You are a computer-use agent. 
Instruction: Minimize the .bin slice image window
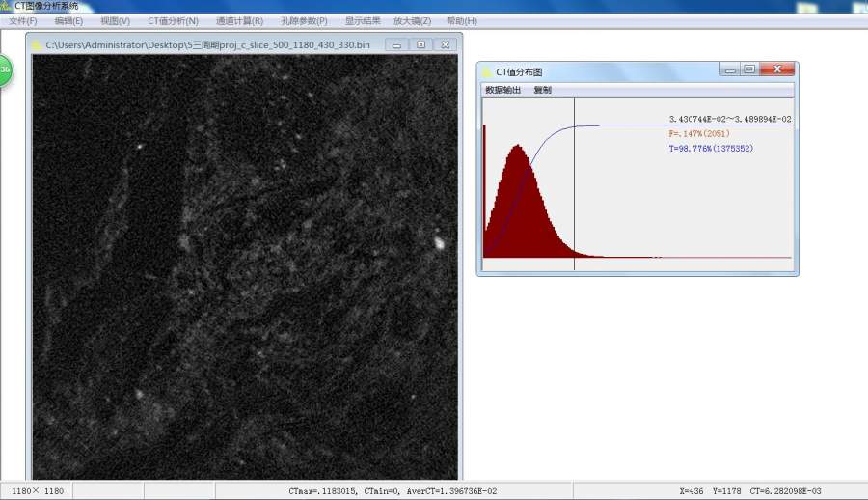coord(396,44)
